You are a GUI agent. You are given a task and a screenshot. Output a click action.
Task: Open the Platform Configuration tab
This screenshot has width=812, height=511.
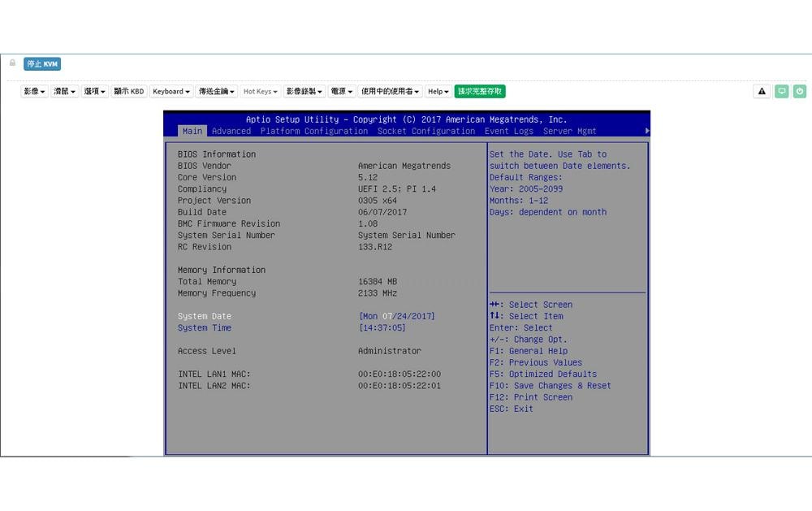(313, 131)
